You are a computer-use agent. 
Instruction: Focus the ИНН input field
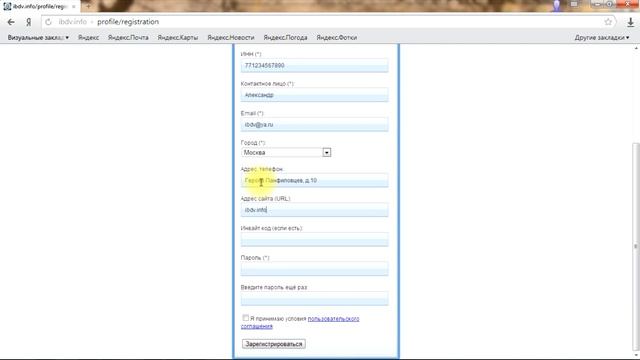pos(314,66)
